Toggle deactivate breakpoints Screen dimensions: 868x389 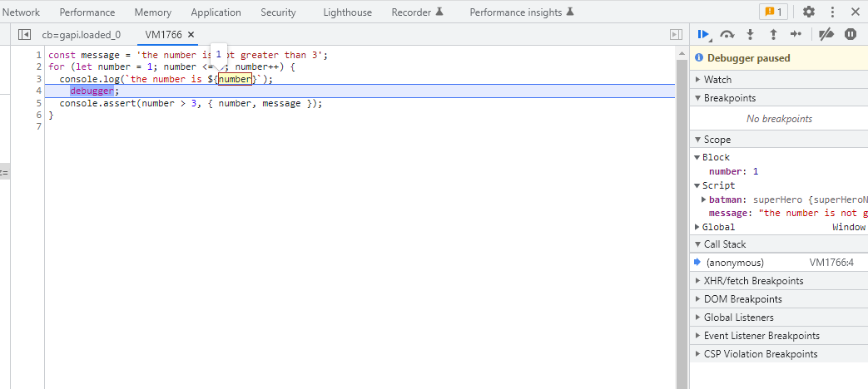tap(826, 34)
